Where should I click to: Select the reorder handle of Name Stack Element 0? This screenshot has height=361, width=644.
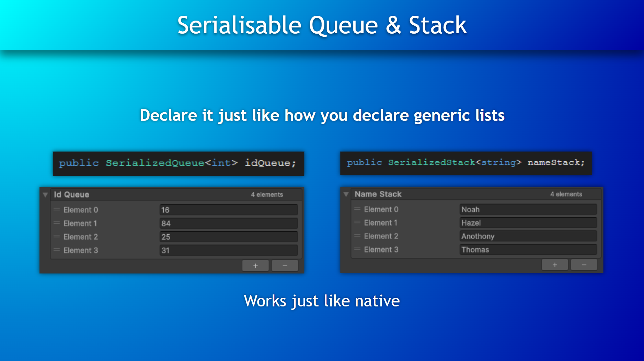(x=357, y=209)
